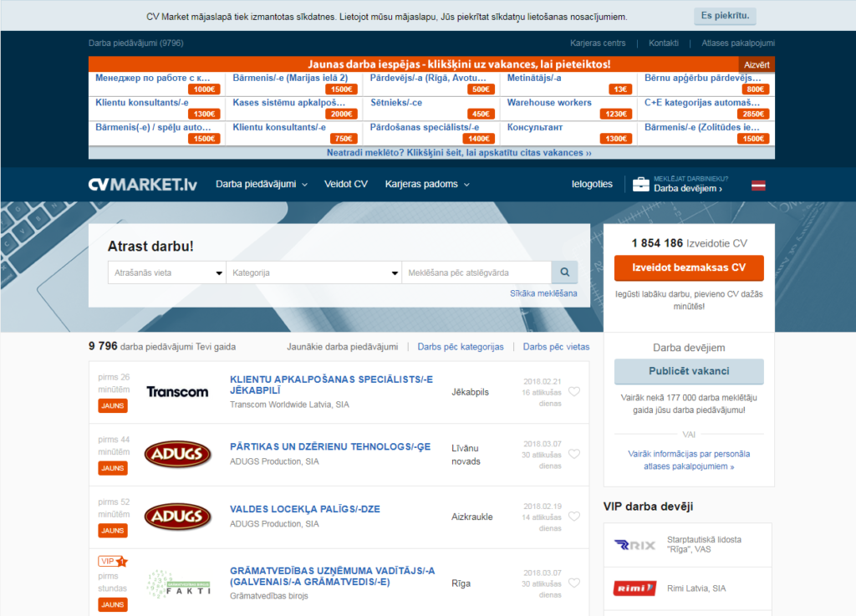Open Rimi Latvia, SIA employer link

click(696, 588)
